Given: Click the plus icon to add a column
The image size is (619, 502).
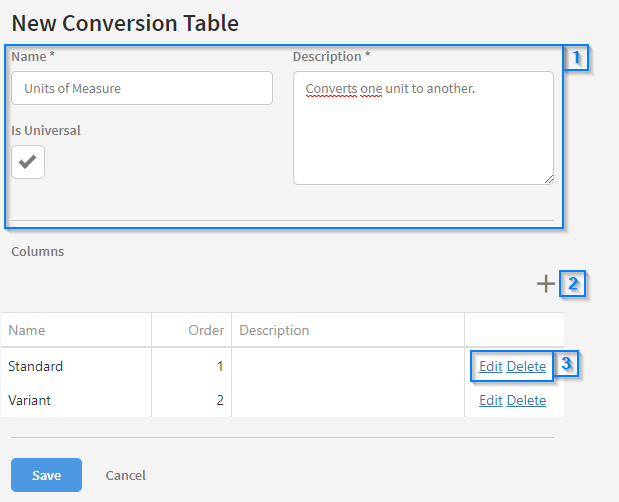Looking at the screenshot, I should click(x=545, y=284).
